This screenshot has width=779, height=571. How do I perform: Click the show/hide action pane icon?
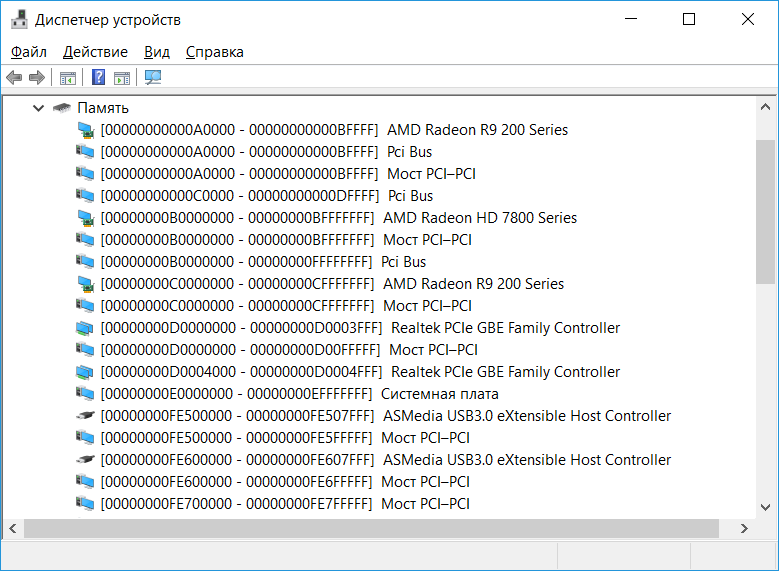tap(122, 78)
